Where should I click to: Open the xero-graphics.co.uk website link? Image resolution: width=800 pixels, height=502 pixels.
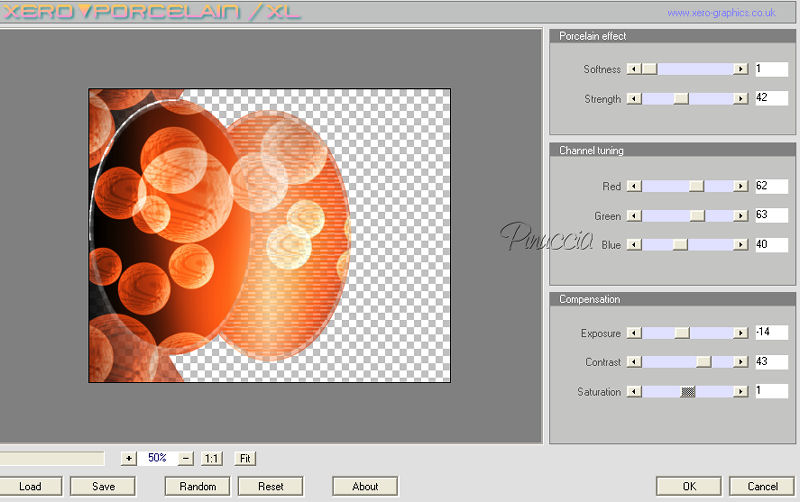(721, 13)
